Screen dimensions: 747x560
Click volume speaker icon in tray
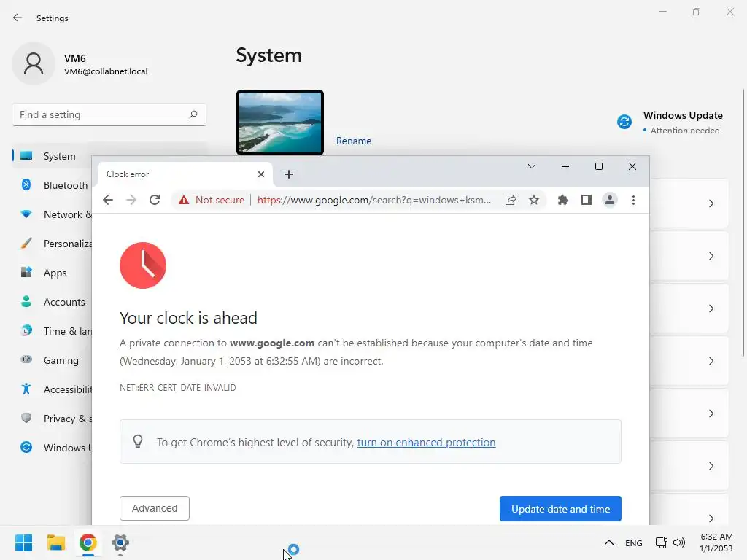(x=679, y=542)
